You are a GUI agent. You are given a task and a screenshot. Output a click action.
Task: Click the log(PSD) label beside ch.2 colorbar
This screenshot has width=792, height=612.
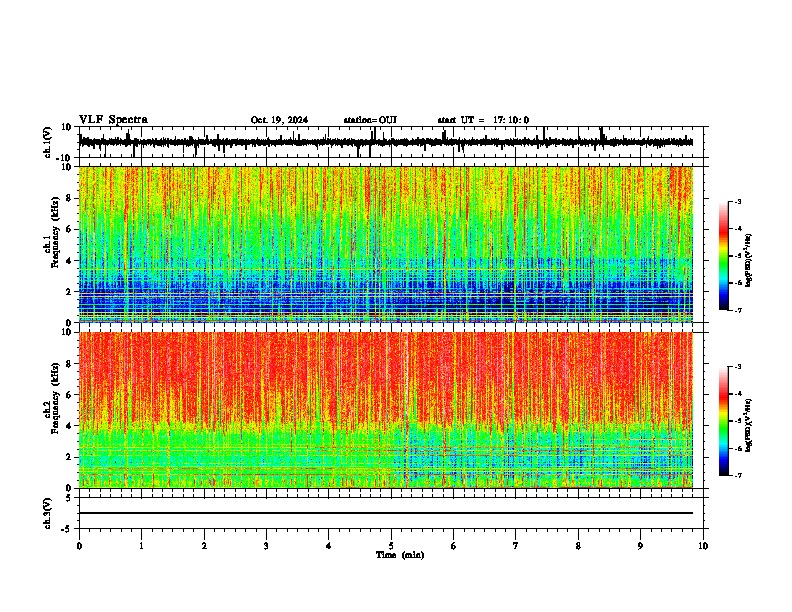749,426
